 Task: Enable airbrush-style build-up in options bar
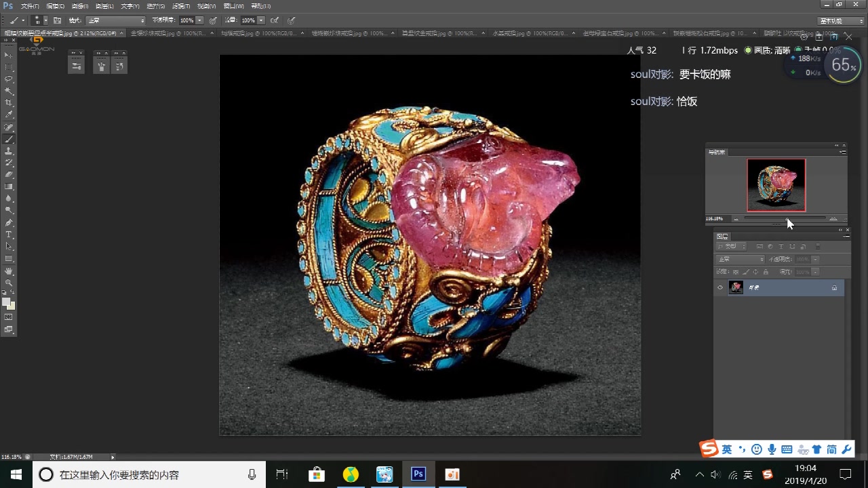275,21
